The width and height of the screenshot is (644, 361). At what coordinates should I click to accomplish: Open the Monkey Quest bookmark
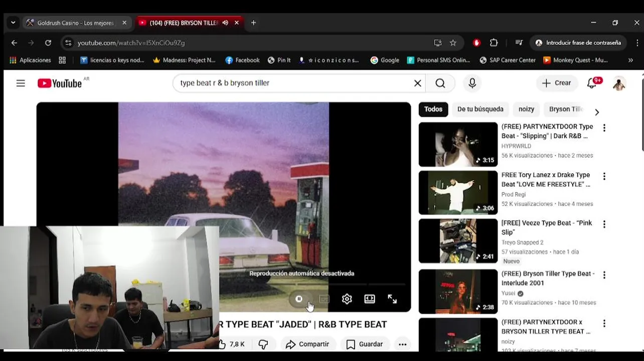[575, 60]
